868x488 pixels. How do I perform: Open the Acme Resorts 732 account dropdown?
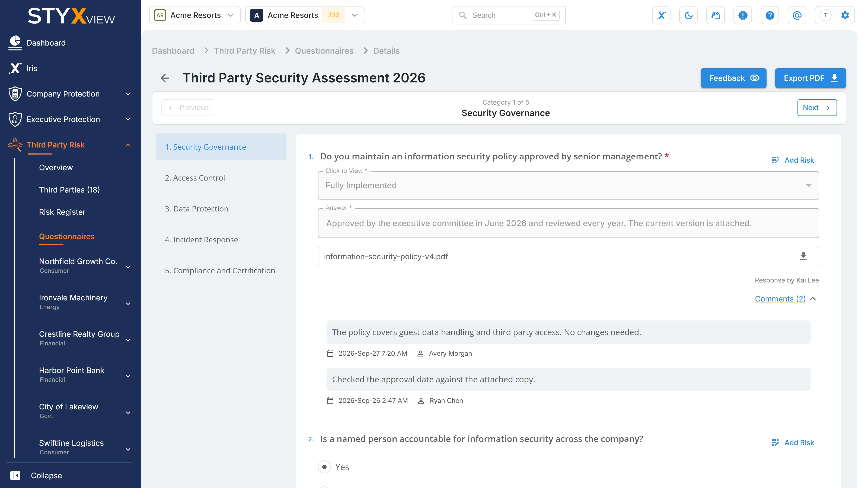click(305, 15)
